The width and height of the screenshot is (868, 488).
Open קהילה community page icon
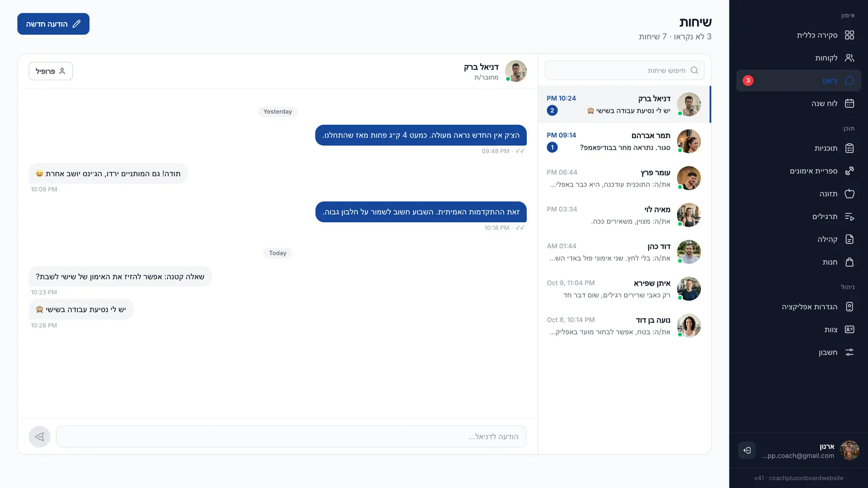pyautogui.click(x=850, y=240)
